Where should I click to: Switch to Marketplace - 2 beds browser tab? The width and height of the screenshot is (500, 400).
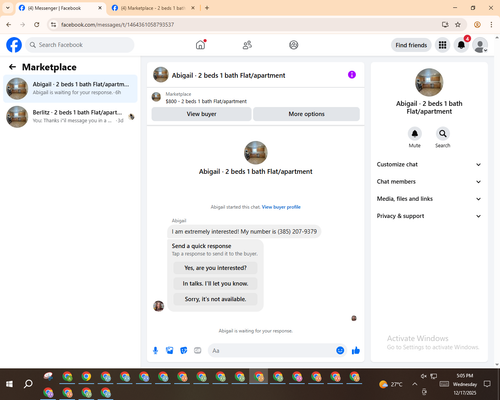(x=153, y=8)
